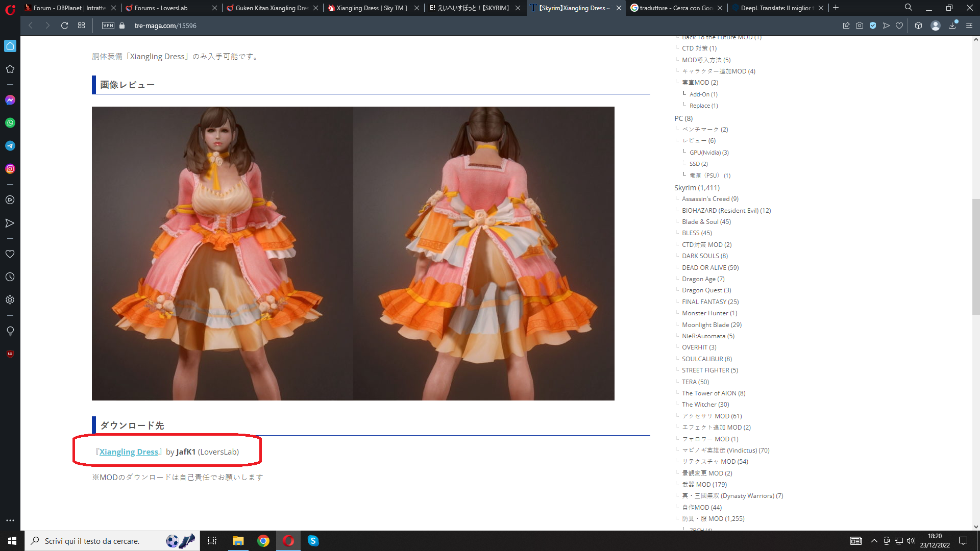Add page to pinboard heart icon

coord(899,26)
